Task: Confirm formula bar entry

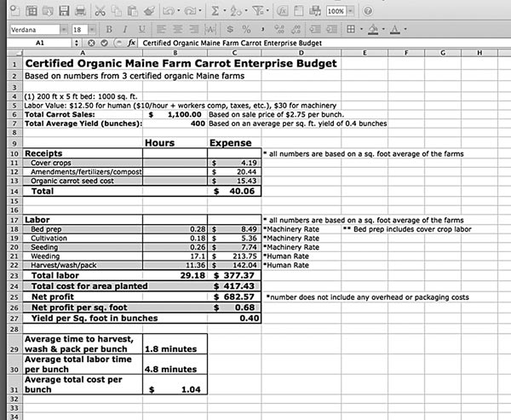Action: point(104,43)
